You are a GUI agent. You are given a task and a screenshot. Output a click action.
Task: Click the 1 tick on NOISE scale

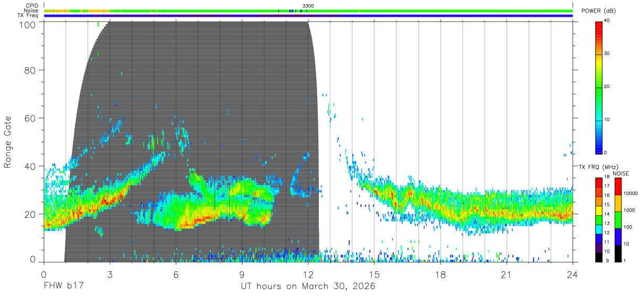(x=625, y=260)
